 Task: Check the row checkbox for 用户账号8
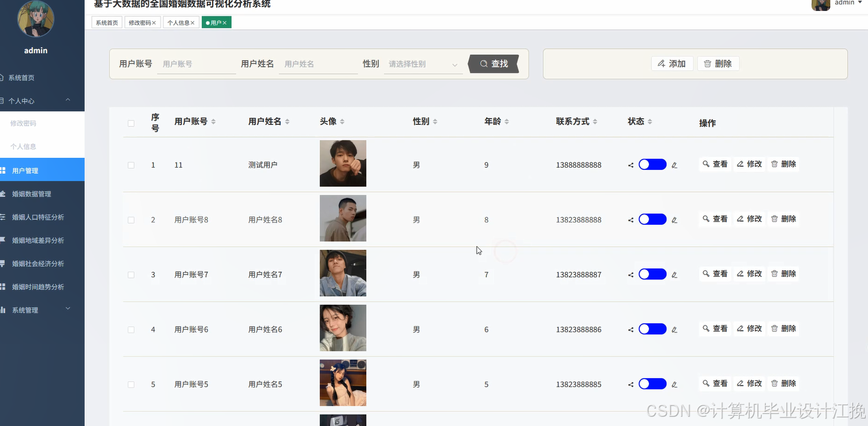[131, 220]
